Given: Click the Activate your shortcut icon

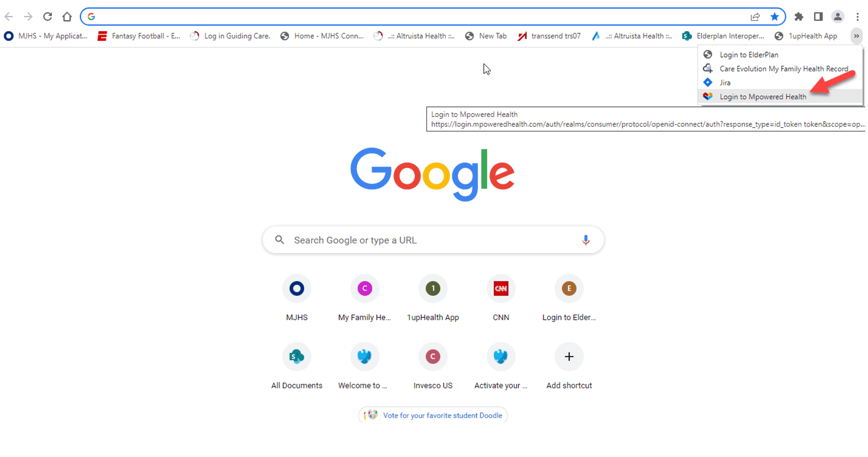Looking at the screenshot, I should pos(500,356).
